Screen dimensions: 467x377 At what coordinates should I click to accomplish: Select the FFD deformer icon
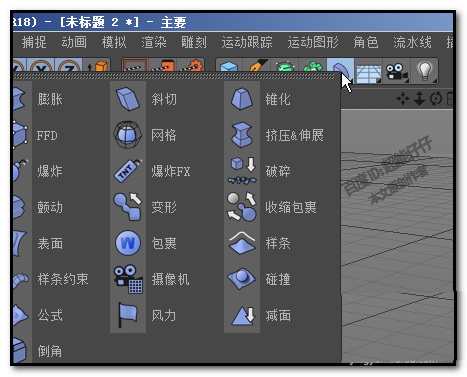[x=20, y=135]
